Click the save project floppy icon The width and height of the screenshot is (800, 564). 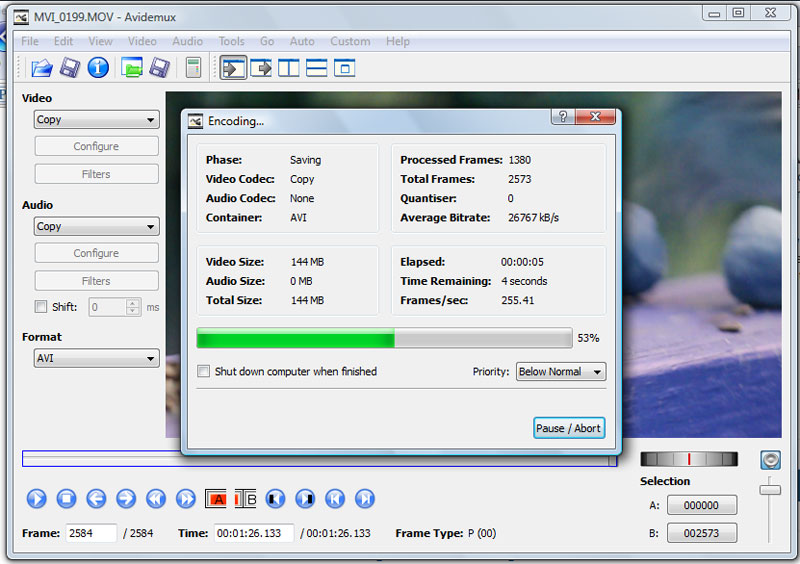pyautogui.click(x=159, y=67)
